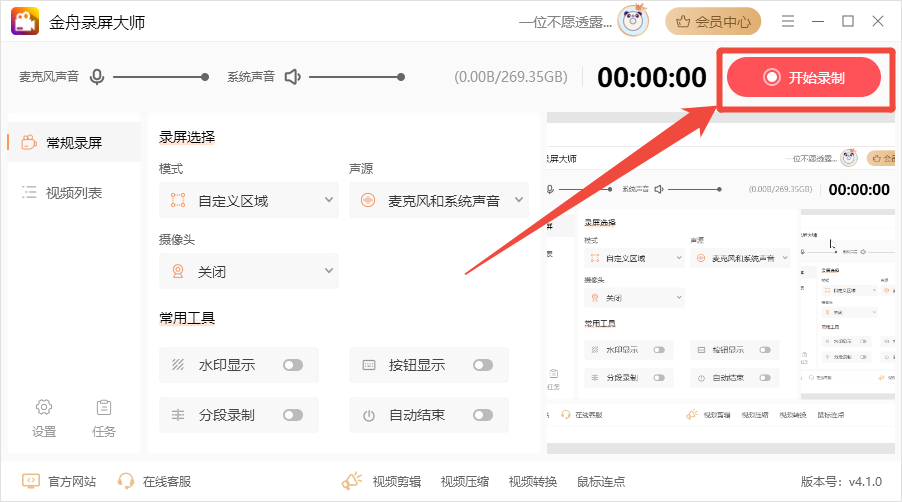This screenshot has width=902, height=502.
Task: Open 任务 task clipboard icon
Action: [x=104, y=407]
